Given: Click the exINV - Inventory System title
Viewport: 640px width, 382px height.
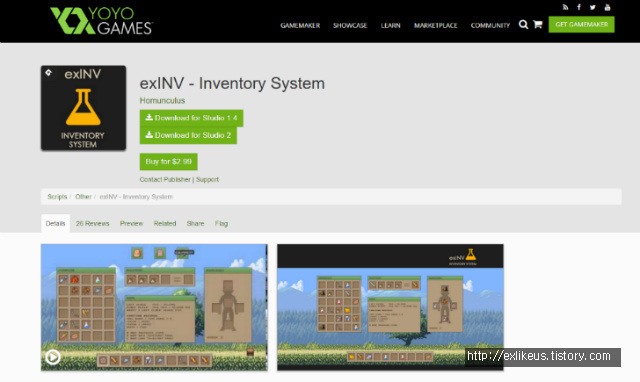Looking at the screenshot, I should tap(232, 84).
